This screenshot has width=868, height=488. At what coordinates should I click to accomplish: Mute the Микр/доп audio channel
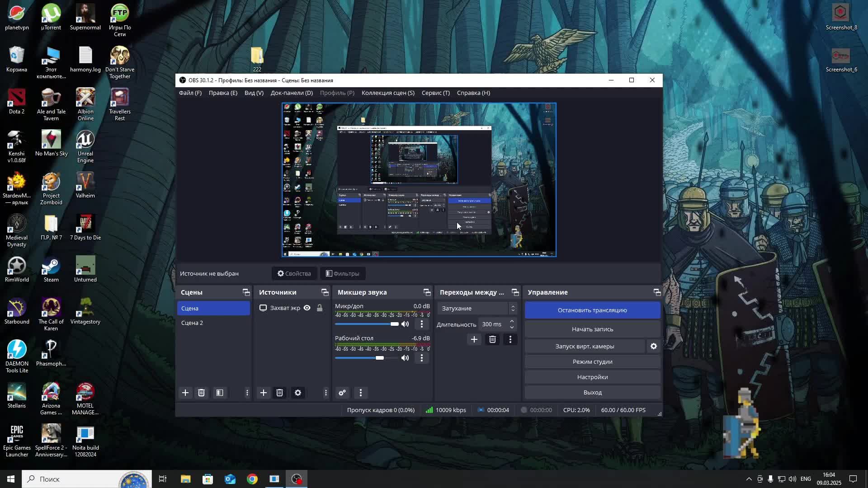pyautogui.click(x=405, y=324)
